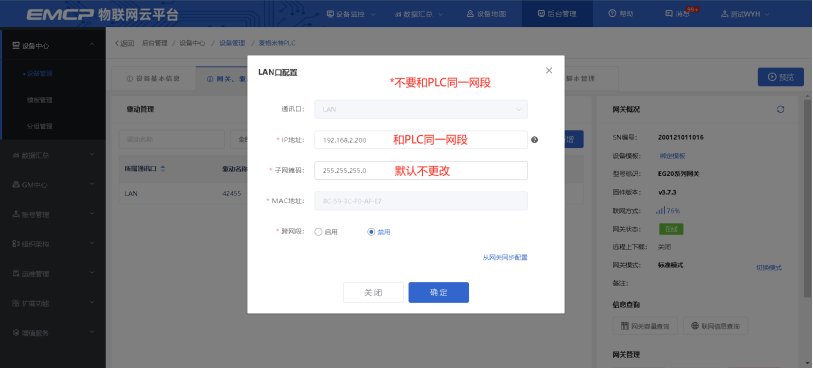The image size is (813, 368).
Task: Click the SN number 200121011016
Action: pos(681,137)
